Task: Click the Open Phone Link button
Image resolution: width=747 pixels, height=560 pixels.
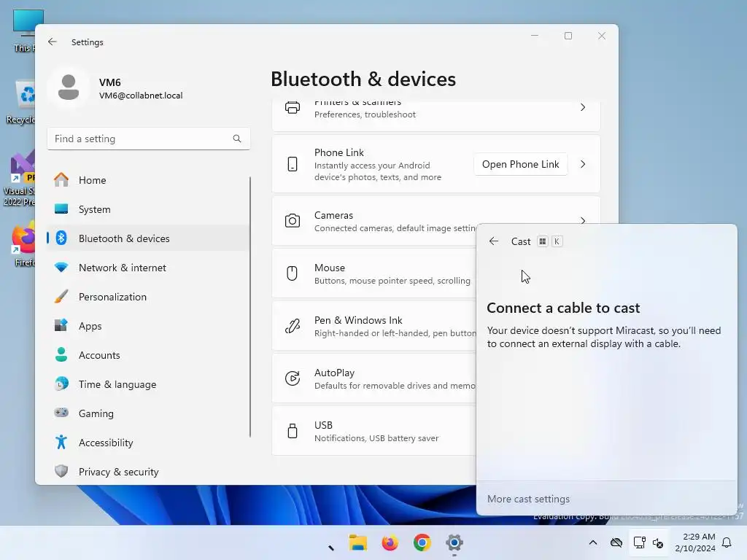Action: coord(520,164)
